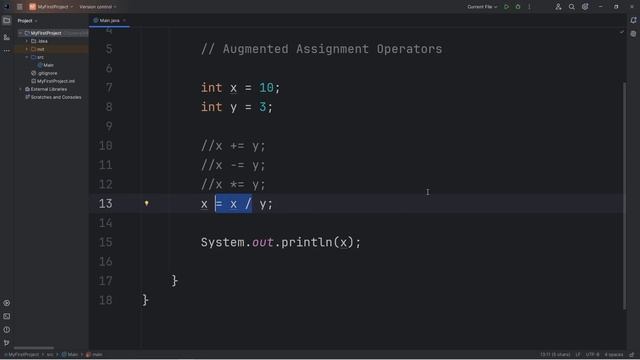Click the highlighted '= x /' selection

click(x=233, y=204)
